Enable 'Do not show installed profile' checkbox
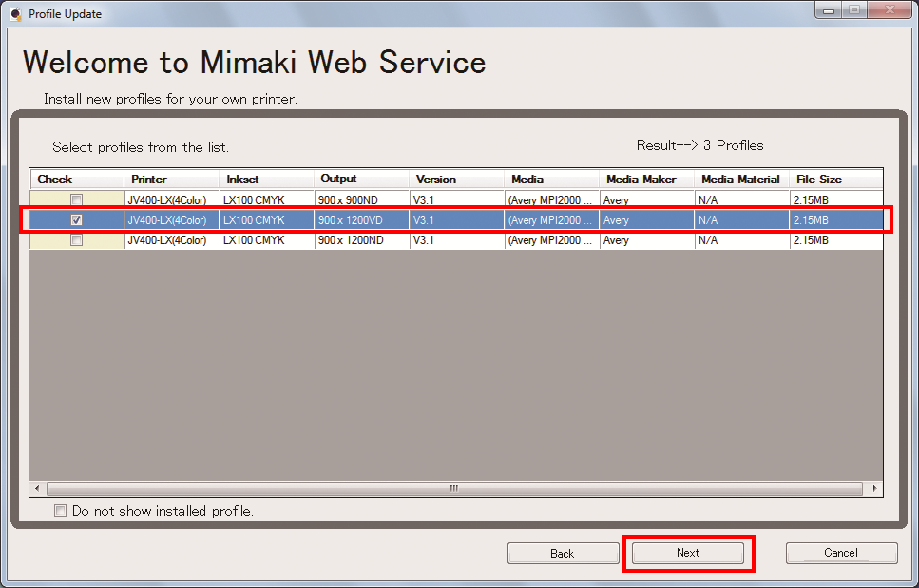Screen dimensions: 919x588 click(61, 511)
